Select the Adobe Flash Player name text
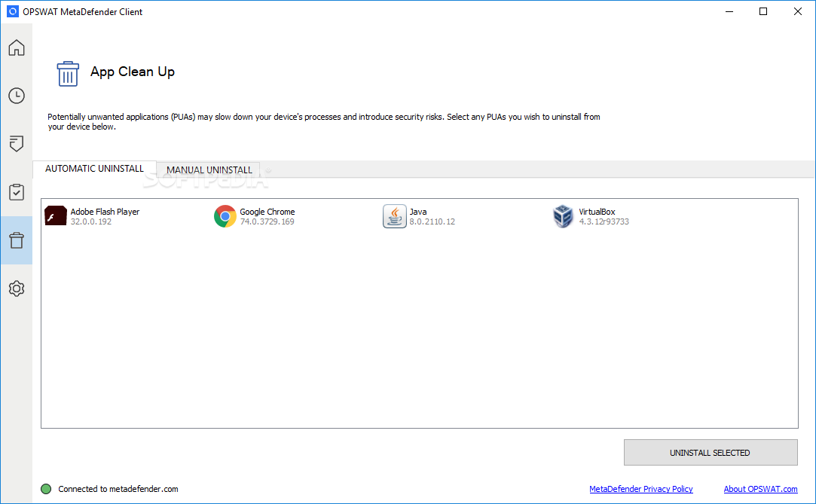 (105, 212)
